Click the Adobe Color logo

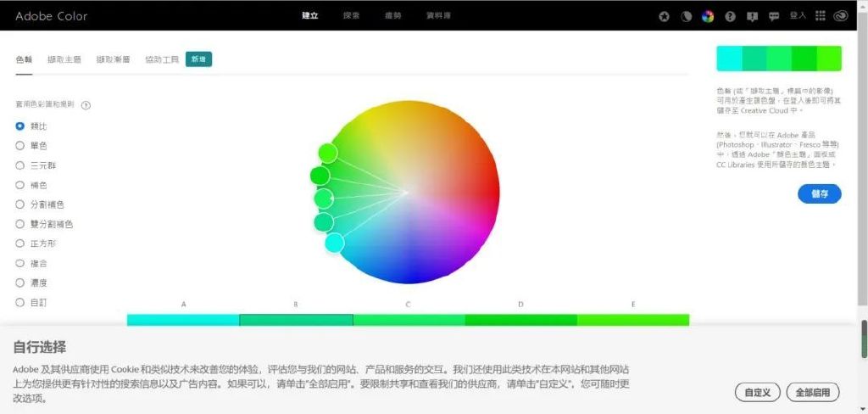pos(51,16)
